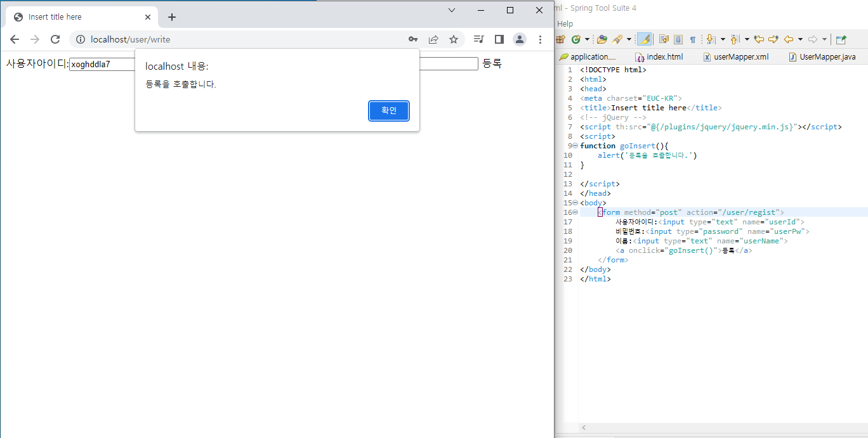View site information icon in address bar
Viewport: 868px width, 438px height.
[81, 39]
